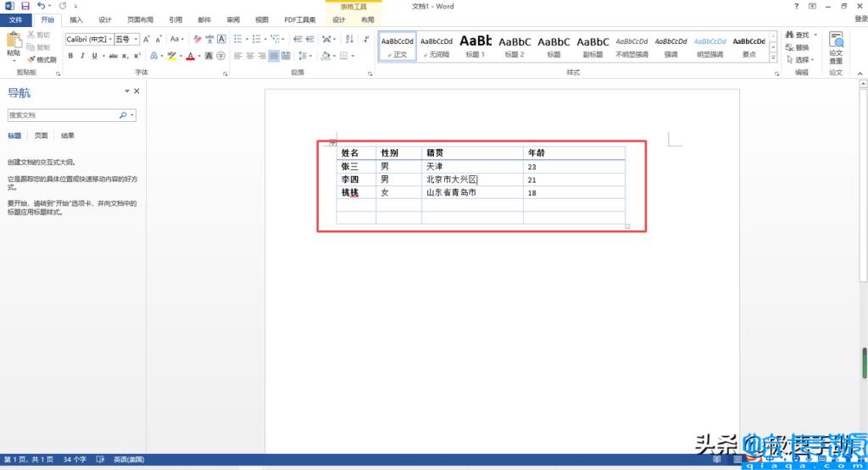
Task: Toggle Italic formatting
Action: [82, 56]
